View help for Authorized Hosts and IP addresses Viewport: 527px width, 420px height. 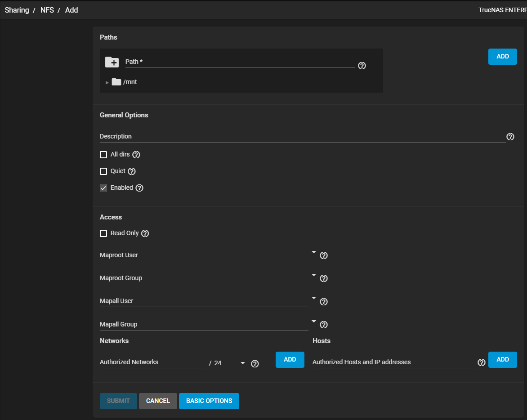(482, 362)
